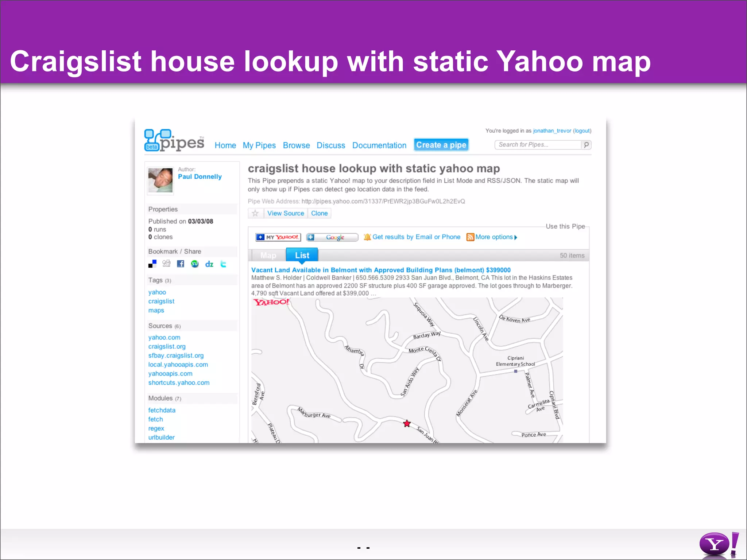Click the red star map marker
Screen dimensions: 747x560
tap(407, 423)
